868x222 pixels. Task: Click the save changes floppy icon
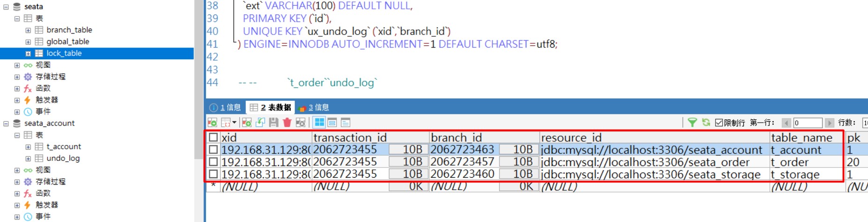(274, 122)
